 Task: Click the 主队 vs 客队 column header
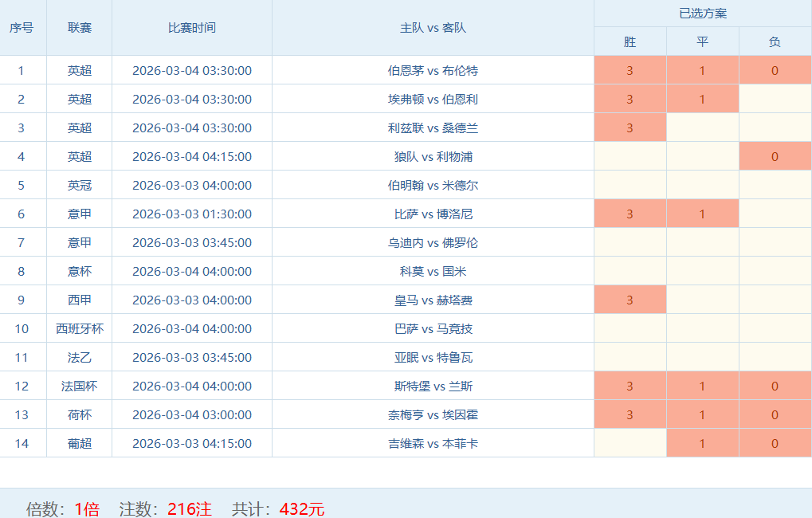click(433, 27)
